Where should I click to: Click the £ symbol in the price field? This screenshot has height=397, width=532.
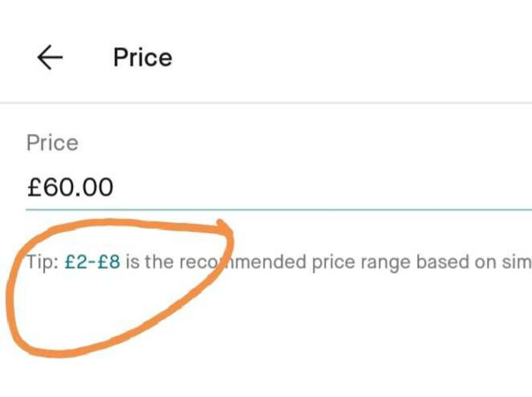pos(34,186)
